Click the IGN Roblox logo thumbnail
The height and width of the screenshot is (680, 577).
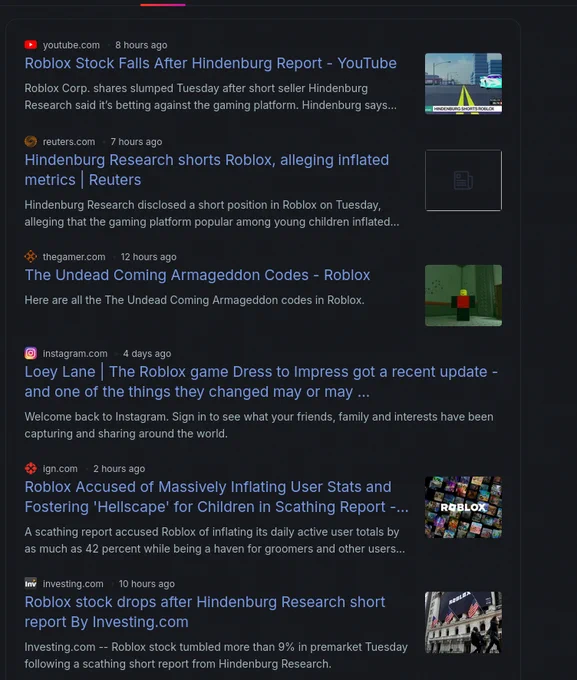(463, 507)
